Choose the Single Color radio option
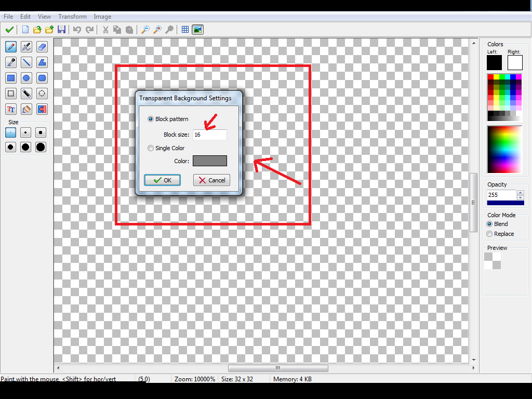Screen dimensions: 532x399 point(151,148)
